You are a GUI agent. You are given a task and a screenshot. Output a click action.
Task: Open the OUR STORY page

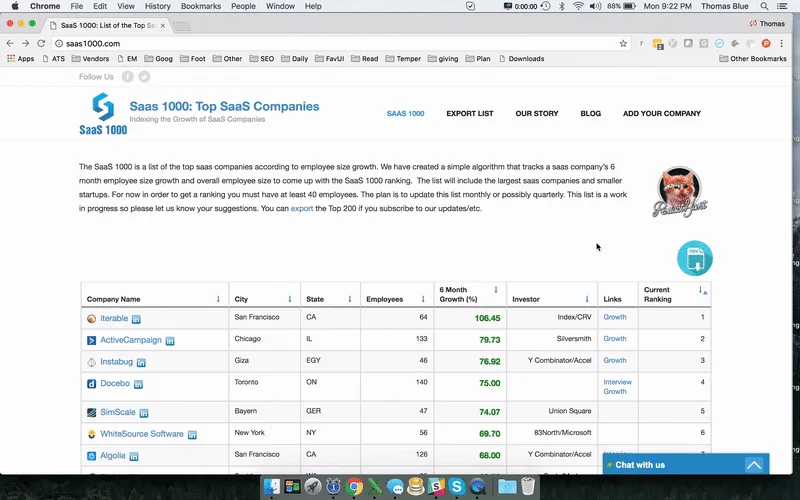[x=537, y=113]
